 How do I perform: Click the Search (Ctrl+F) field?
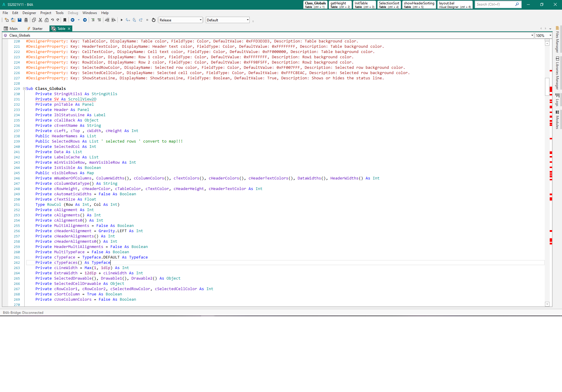coord(495,4)
